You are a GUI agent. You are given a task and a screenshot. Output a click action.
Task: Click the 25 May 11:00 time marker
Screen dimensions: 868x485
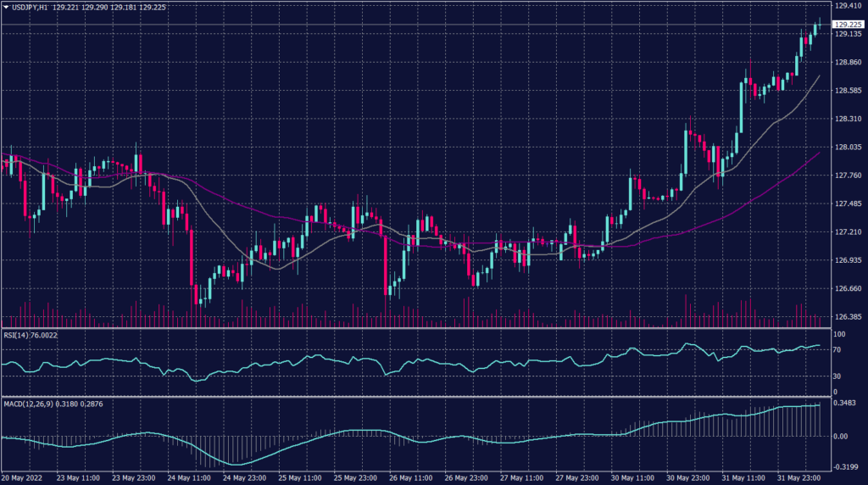298,477
